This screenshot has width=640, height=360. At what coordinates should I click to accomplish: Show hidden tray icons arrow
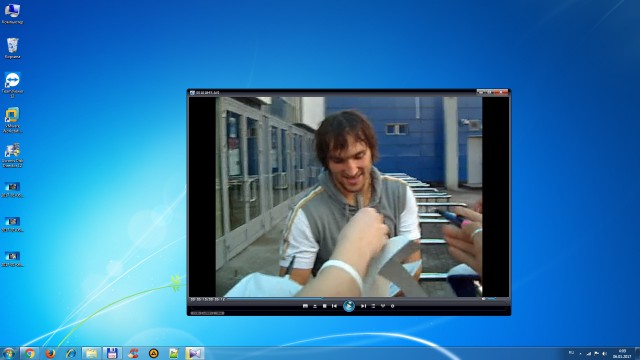pos(580,353)
